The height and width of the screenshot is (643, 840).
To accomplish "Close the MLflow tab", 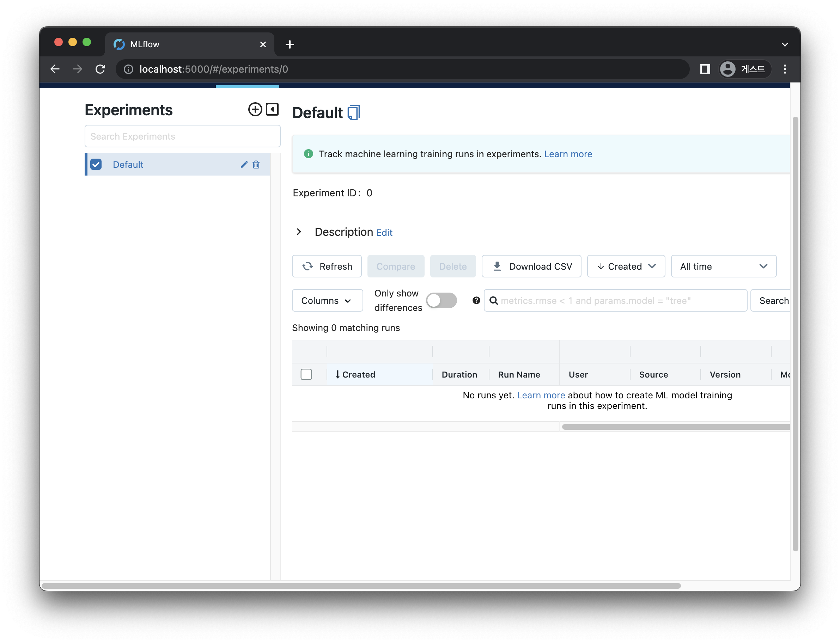I will tap(263, 44).
